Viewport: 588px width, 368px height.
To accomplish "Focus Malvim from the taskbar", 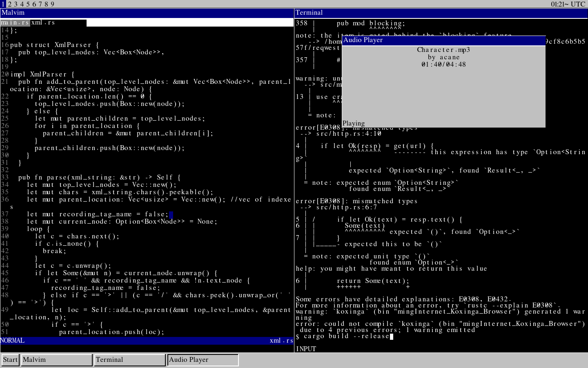I will click(57, 360).
